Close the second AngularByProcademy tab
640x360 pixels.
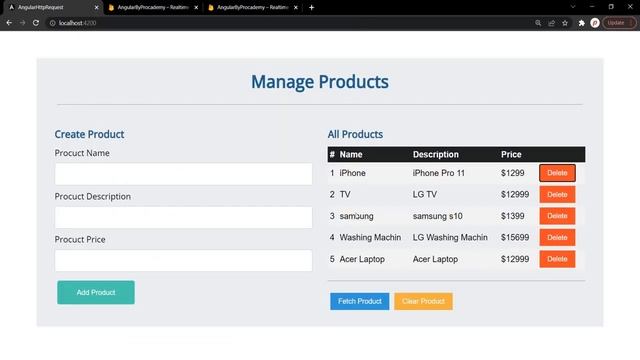(196, 7)
